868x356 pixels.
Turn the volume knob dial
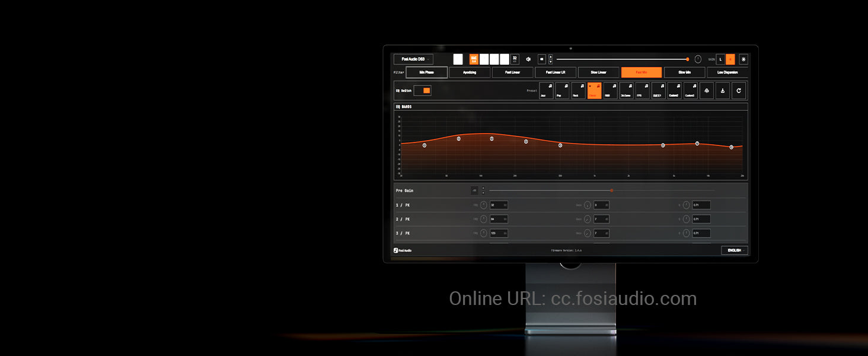click(x=698, y=59)
